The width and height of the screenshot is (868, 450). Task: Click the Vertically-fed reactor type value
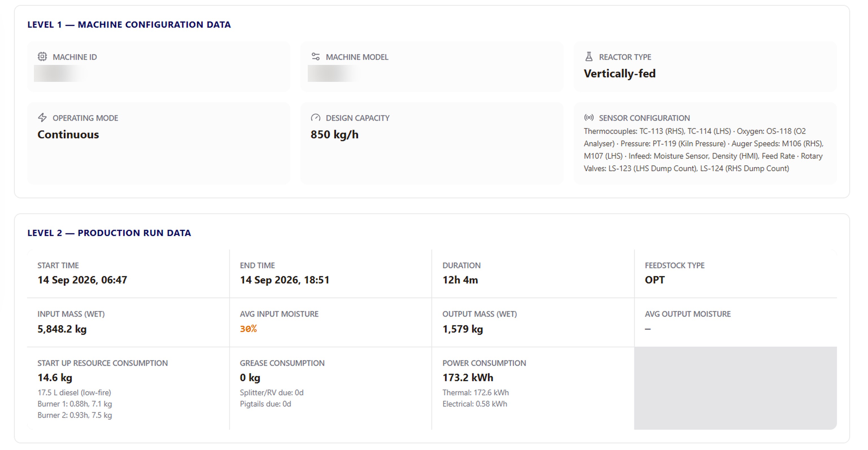(619, 73)
